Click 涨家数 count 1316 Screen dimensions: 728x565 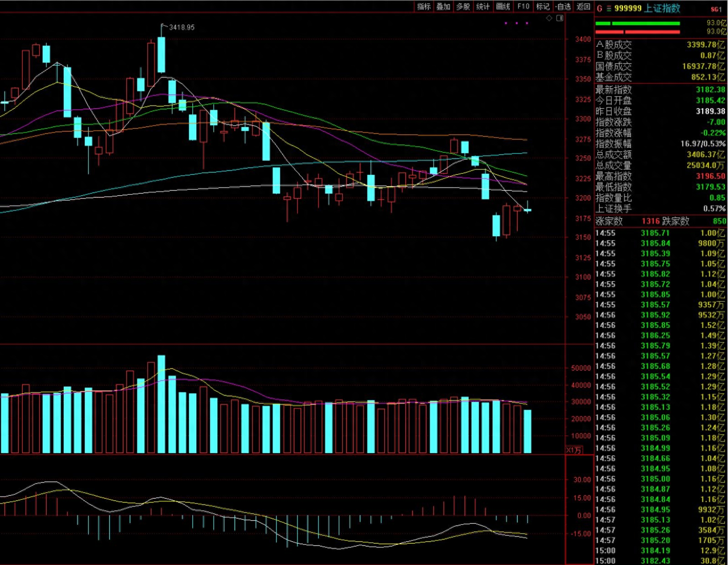pos(651,221)
